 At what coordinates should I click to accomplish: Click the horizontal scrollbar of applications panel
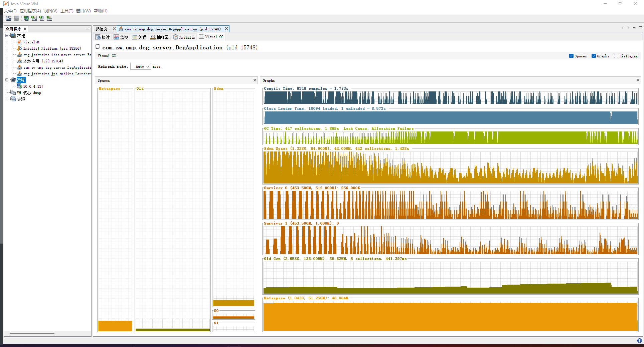coord(32,333)
